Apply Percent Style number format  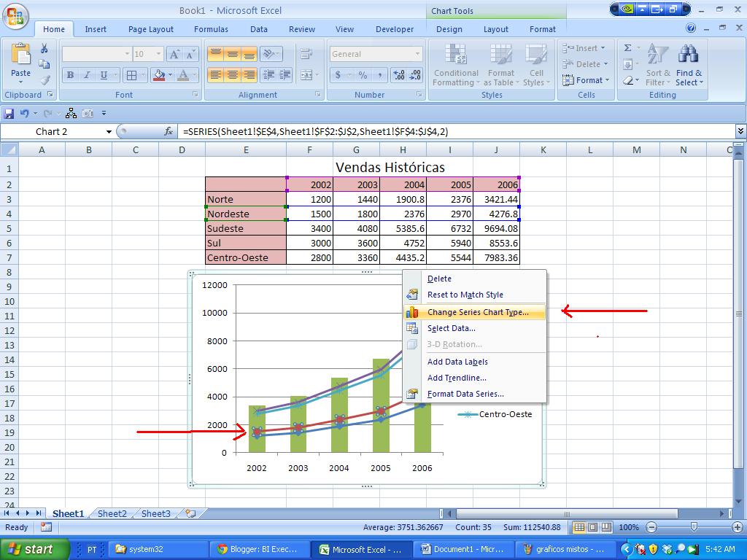(x=363, y=75)
